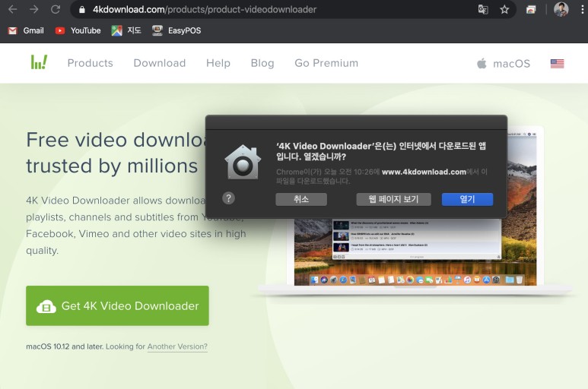This screenshot has width=588, height=389.
Task: Open the Blog menu item
Action: tap(262, 63)
